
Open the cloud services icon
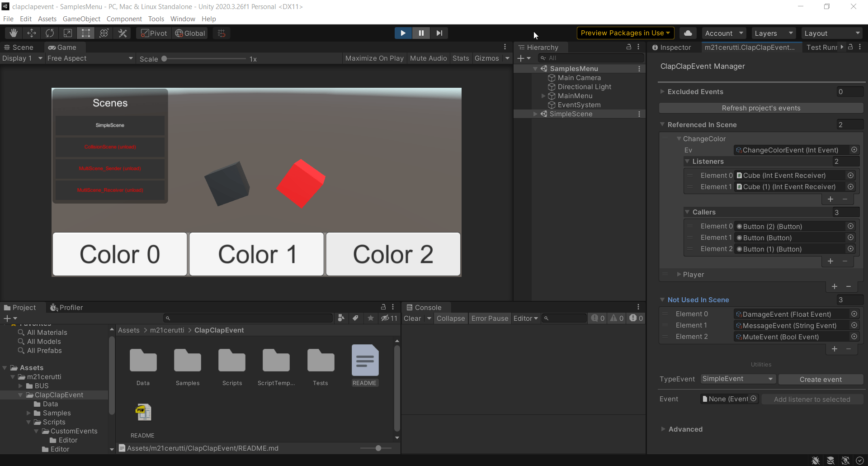click(688, 33)
